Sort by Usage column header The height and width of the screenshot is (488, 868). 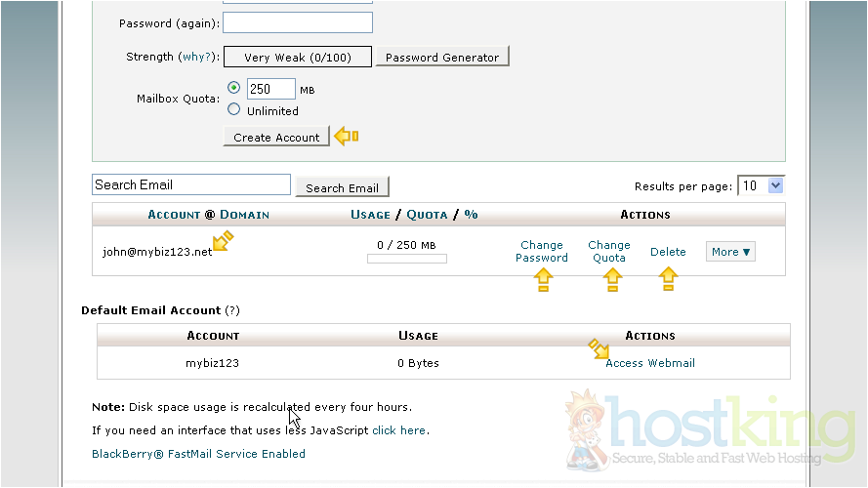(369, 215)
